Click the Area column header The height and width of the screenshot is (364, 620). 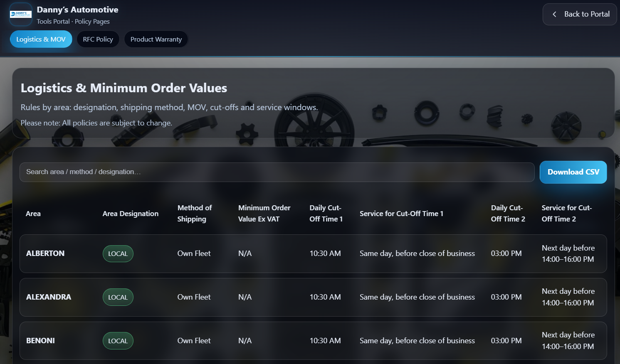[x=33, y=214]
